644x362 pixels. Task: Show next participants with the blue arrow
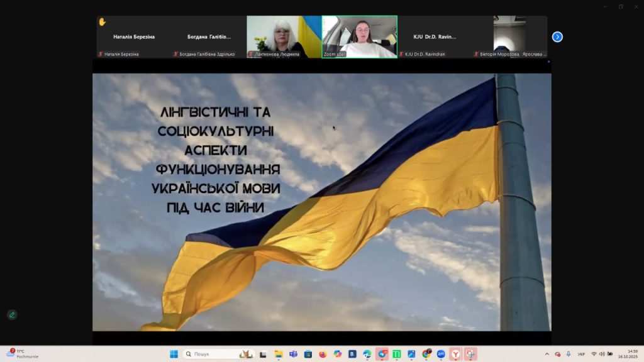pos(557,37)
